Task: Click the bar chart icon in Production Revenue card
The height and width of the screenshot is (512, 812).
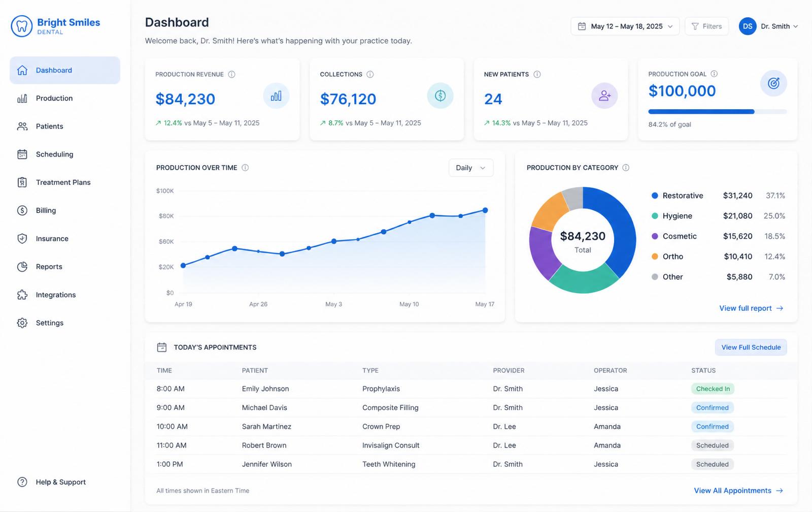Action: [276, 95]
